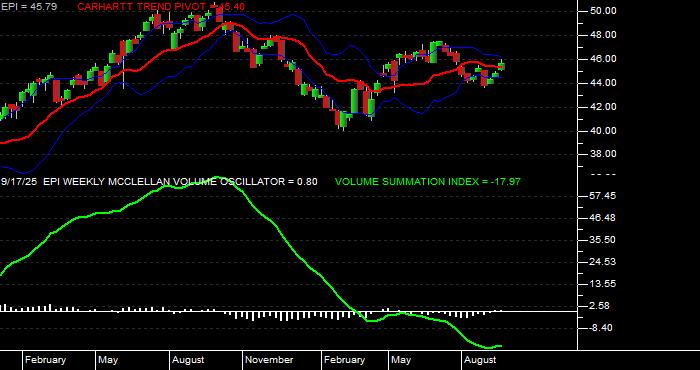700x370 pixels.
Task: Click the first August timeline marker
Action: pyautogui.click(x=188, y=360)
